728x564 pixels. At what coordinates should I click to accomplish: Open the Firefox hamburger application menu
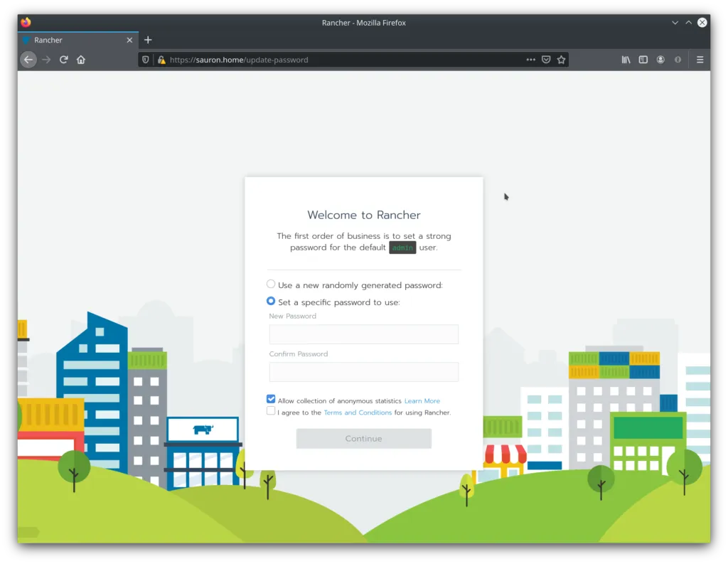pyautogui.click(x=700, y=60)
